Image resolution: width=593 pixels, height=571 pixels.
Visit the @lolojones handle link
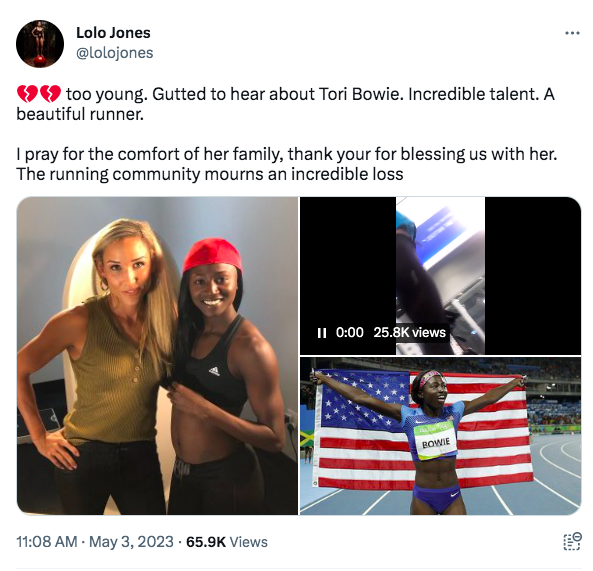(115, 53)
